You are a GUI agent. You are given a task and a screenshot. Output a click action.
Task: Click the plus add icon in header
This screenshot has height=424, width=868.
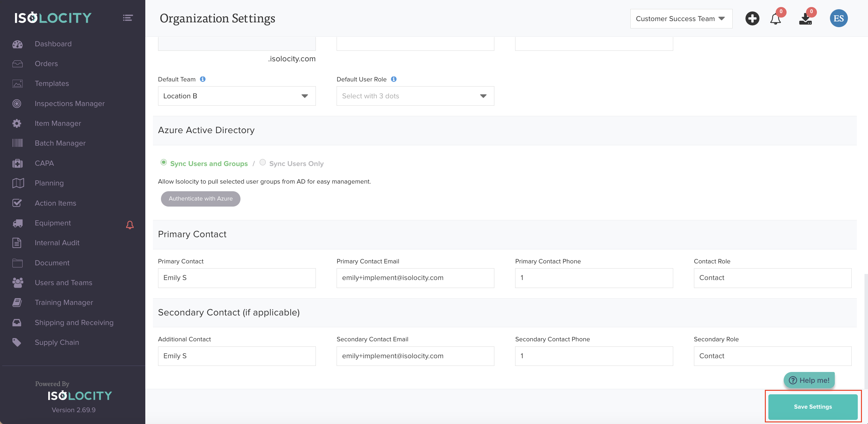pos(752,19)
